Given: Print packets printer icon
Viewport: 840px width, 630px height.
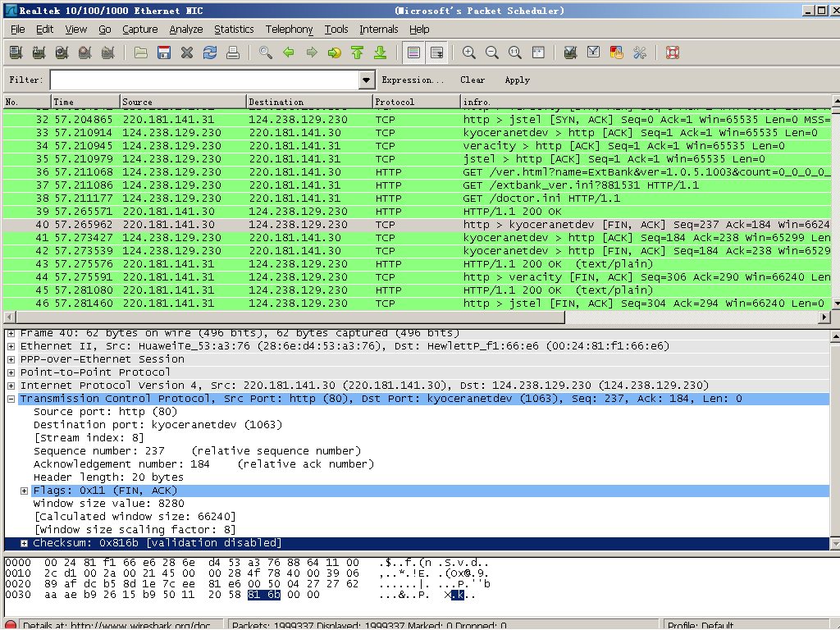Looking at the screenshot, I should click(x=233, y=52).
